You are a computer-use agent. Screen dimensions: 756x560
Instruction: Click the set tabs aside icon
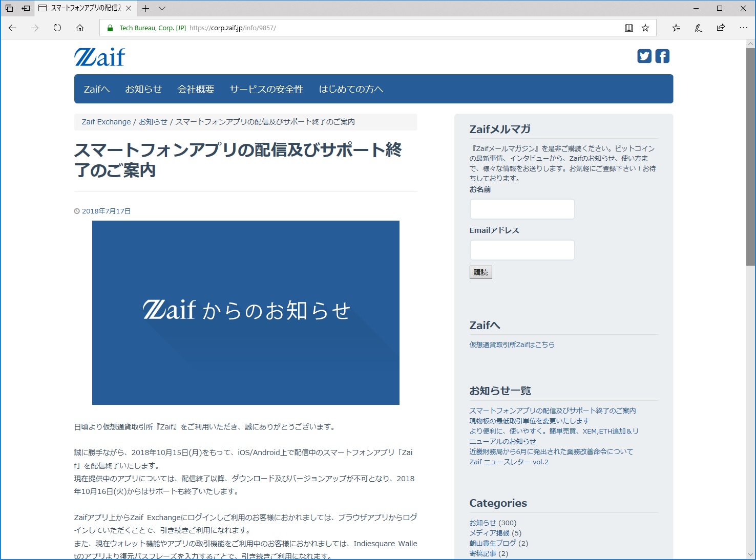click(26, 8)
